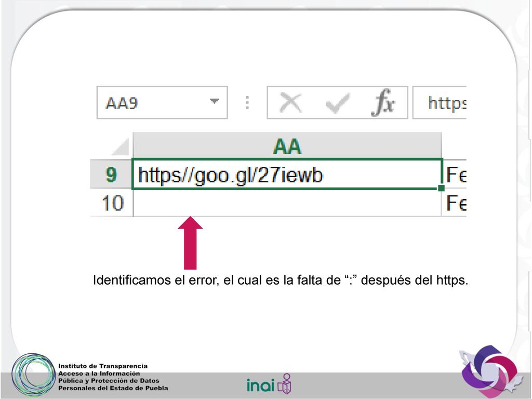Click the inai logo

(269, 384)
